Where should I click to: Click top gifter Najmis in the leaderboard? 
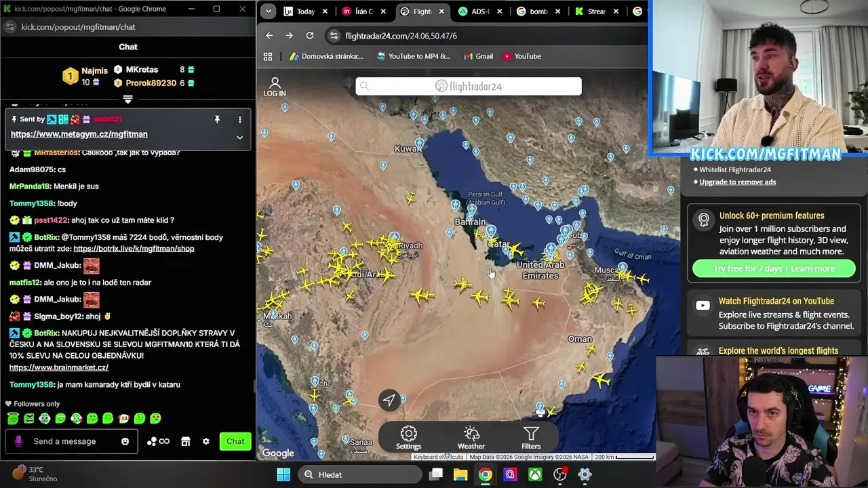coord(94,70)
